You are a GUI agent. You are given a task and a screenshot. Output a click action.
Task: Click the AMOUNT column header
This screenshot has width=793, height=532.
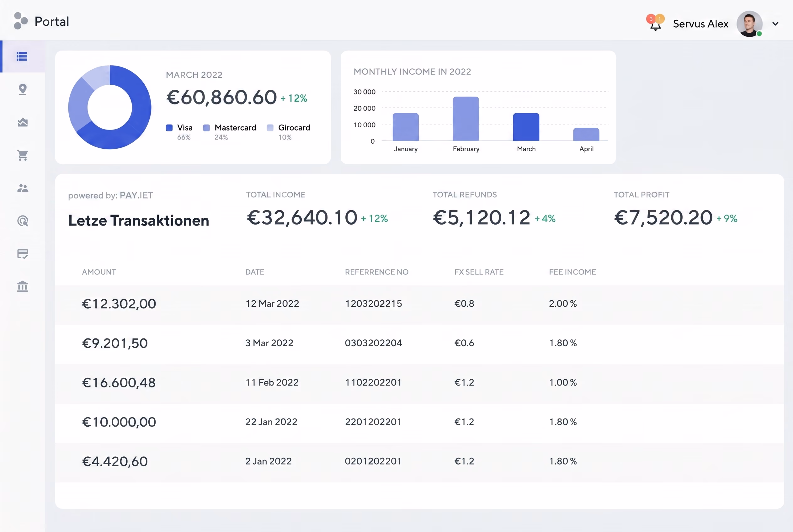99,272
